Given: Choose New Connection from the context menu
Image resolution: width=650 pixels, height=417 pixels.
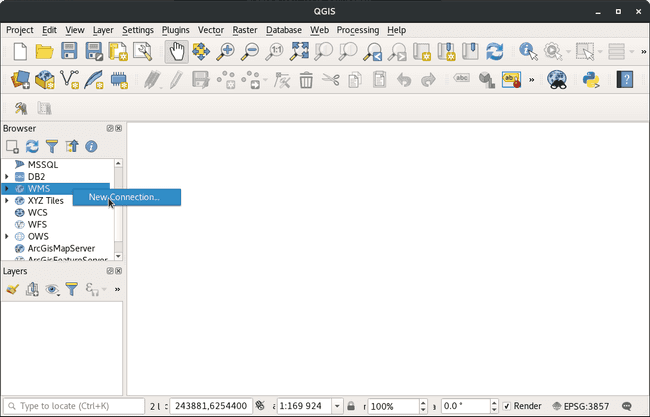Looking at the screenshot, I should [127, 197].
